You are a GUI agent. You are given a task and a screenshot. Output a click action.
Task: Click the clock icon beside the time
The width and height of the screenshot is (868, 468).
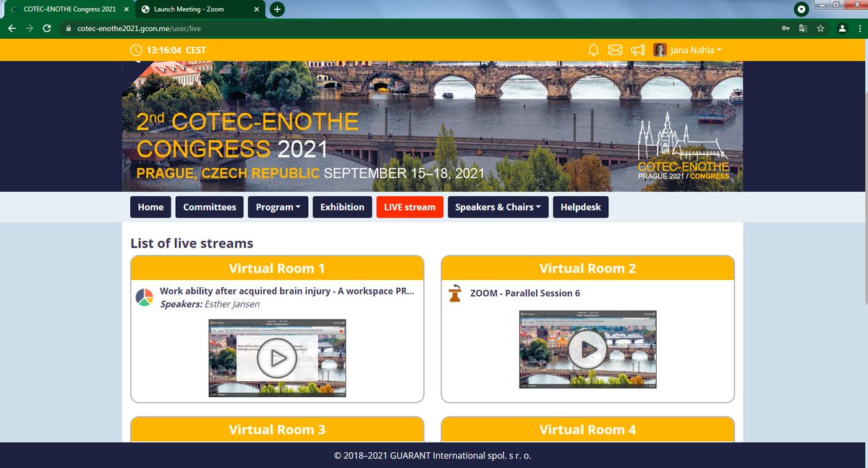(136, 50)
